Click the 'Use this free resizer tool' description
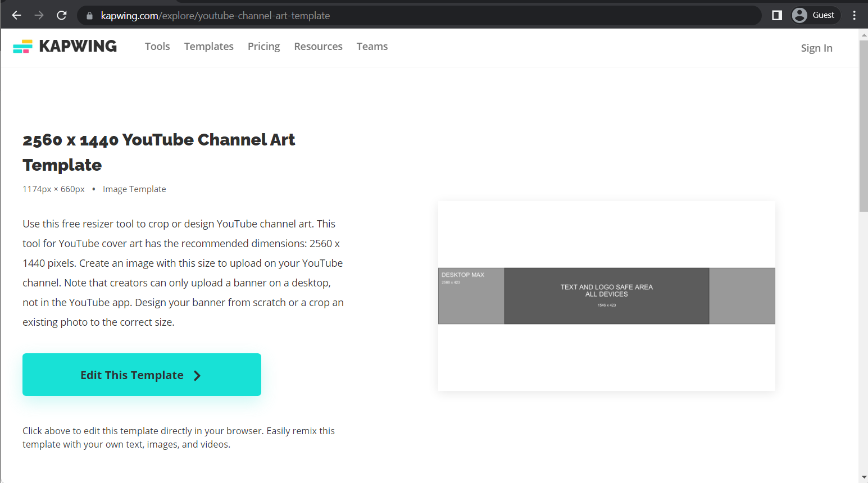The height and width of the screenshot is (483, 868). click(183, 273)
